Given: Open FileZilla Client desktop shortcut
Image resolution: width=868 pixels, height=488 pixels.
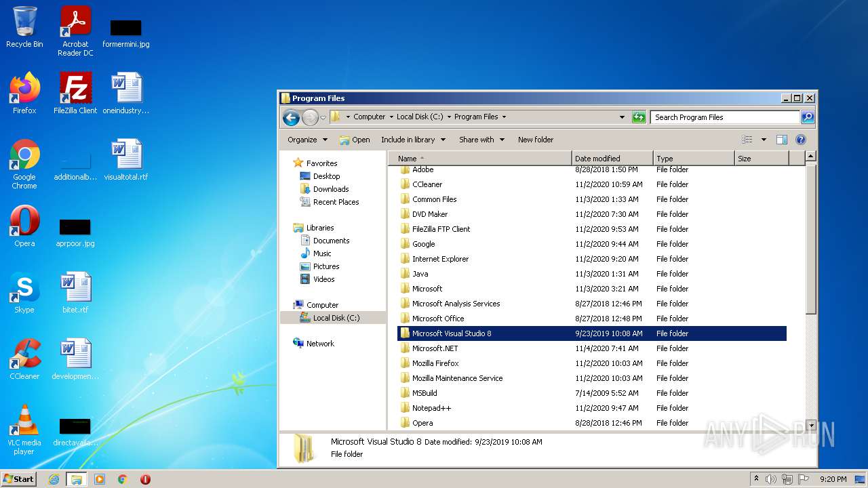Looking at the screenshot, I should pos(75,94).
